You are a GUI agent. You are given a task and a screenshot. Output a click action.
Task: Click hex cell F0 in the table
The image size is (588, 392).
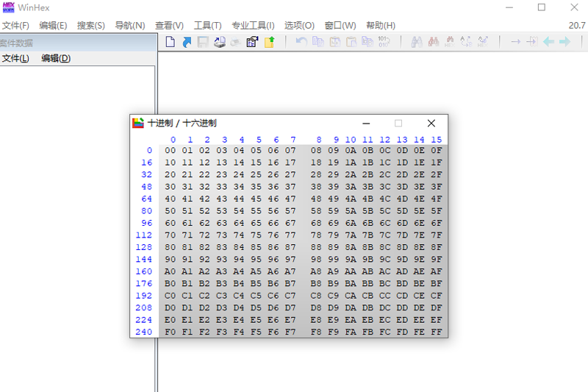pyautogui.click(x=171, y=332)
